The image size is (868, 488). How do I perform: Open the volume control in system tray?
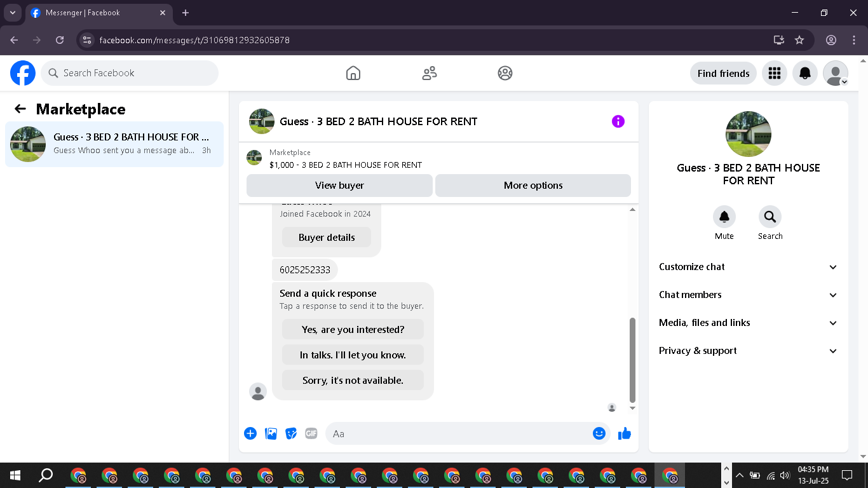(785, 475)
